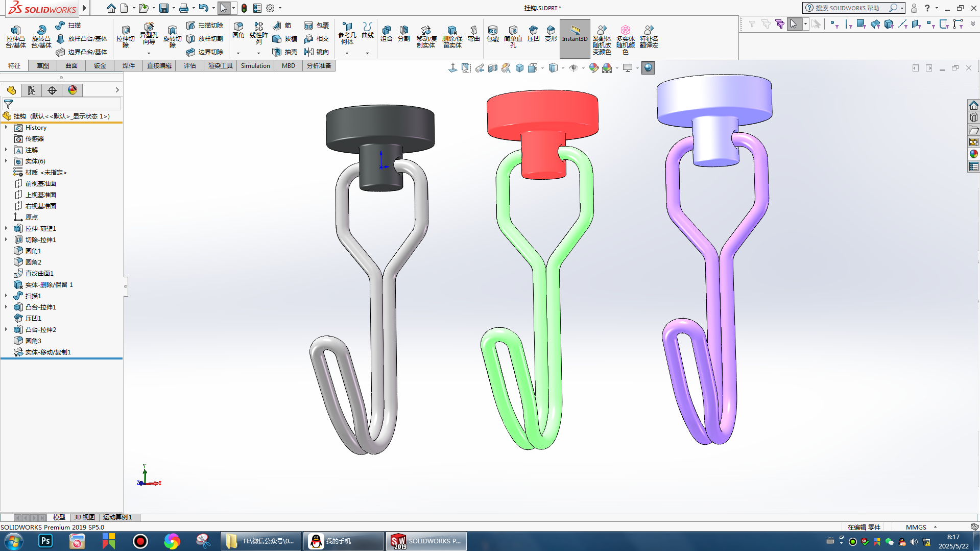Select the Sweep (扫描) tool
The width and height of the screenshot is (980, 551).
click(68, 25)
